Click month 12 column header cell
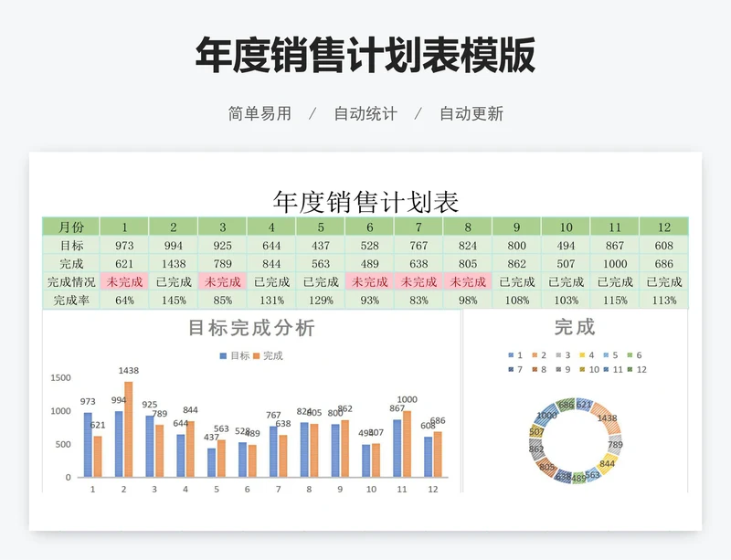Image resolution: width=731 pixels, height=560 pixels. click(664, 227)
